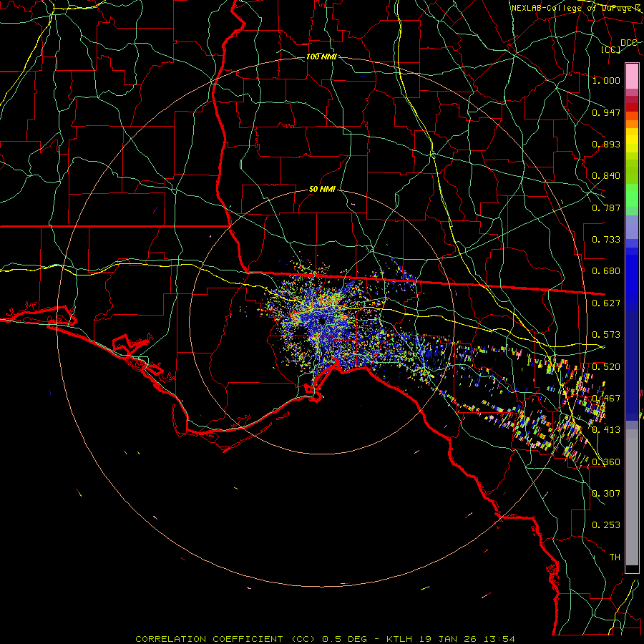Click the 0.627 scale value

[x=606, y=303]
